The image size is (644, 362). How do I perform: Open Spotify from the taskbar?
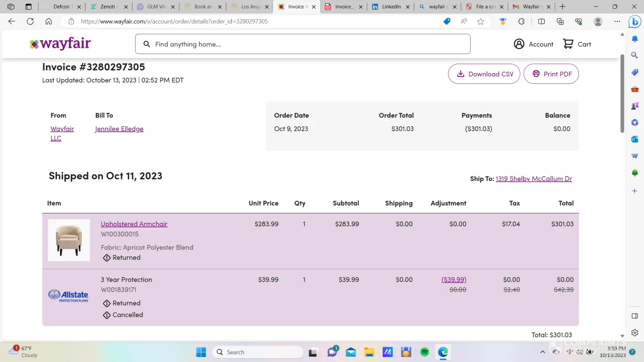[425, 352]
